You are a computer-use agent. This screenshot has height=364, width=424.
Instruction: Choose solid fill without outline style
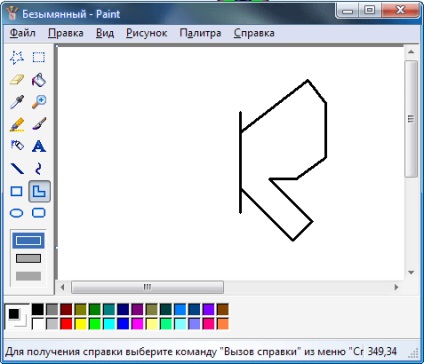(28, 276)
